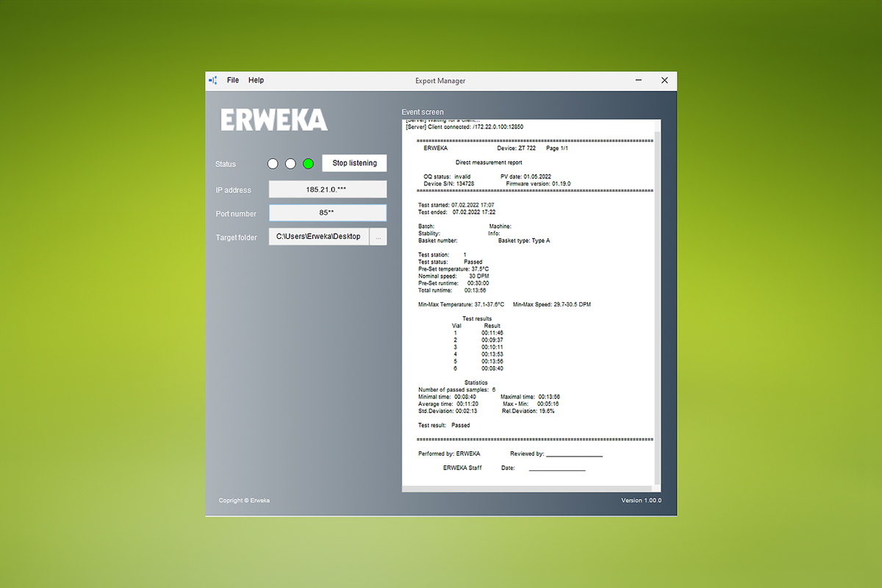Click the Reviewed by signature line
This screenshot has height=588, width=882.
(574, 454)
